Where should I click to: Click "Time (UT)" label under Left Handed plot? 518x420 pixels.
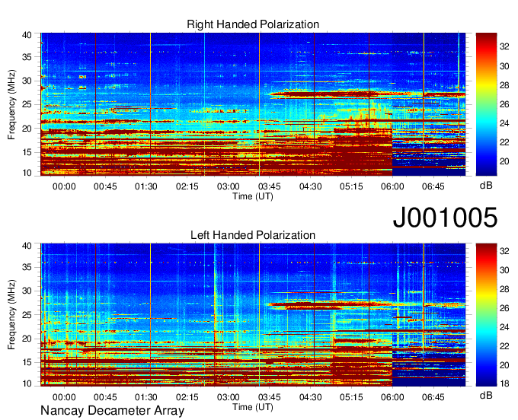pyautogui.click(x=253, y=407)
